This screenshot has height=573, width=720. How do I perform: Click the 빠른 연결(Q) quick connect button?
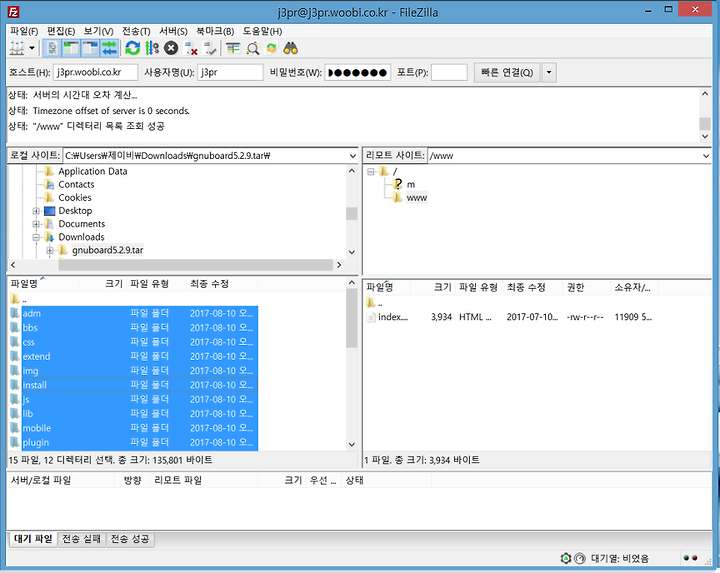click(507, 73)
